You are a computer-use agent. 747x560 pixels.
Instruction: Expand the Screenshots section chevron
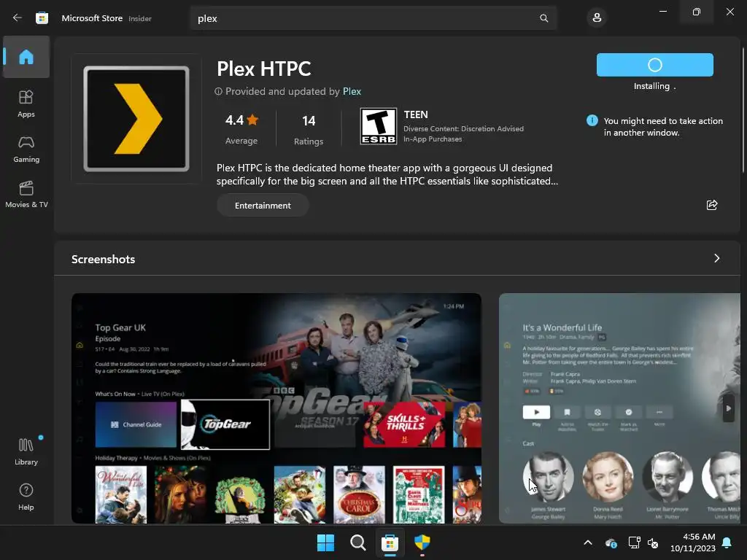[716, 258]
